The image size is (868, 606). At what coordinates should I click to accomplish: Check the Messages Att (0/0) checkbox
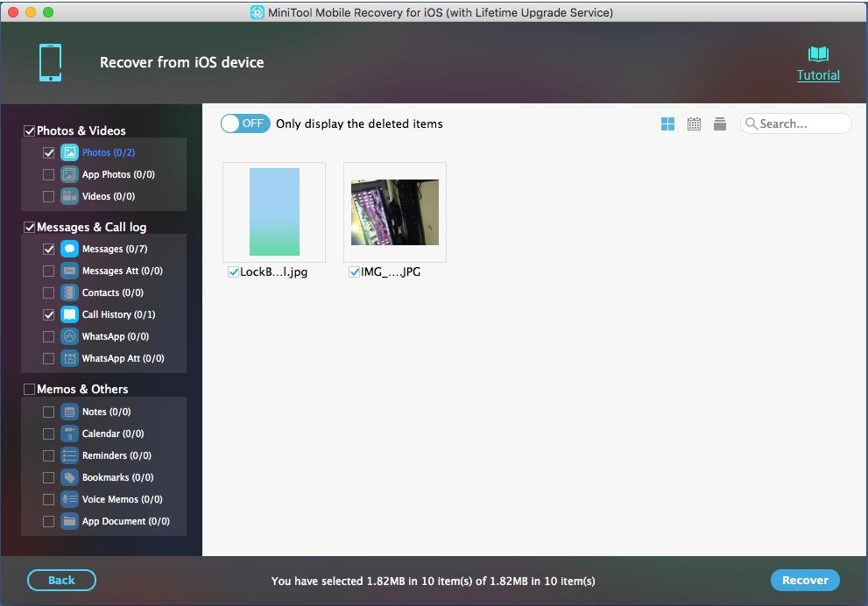[49, 271]
